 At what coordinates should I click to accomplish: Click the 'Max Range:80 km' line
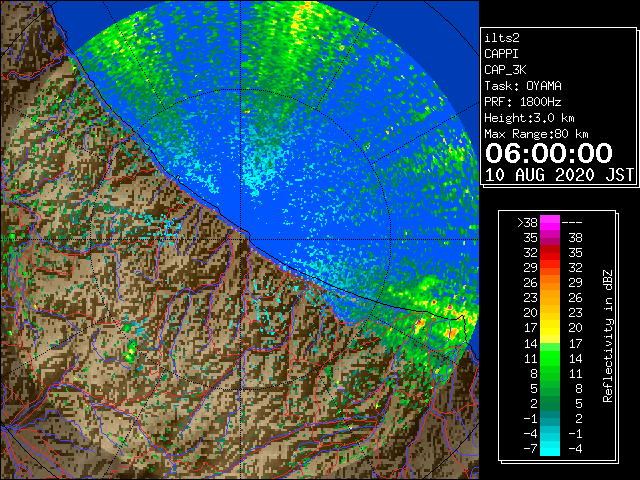pyautogui.click(x=536, y=134)
